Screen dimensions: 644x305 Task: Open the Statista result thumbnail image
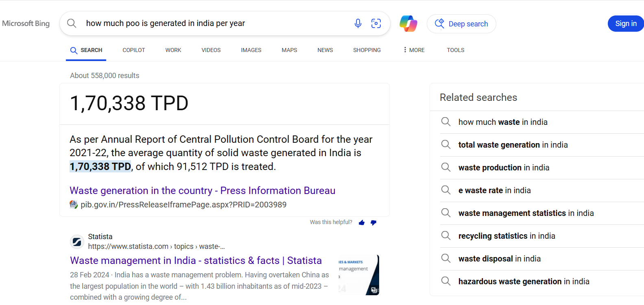coord(358,275)
